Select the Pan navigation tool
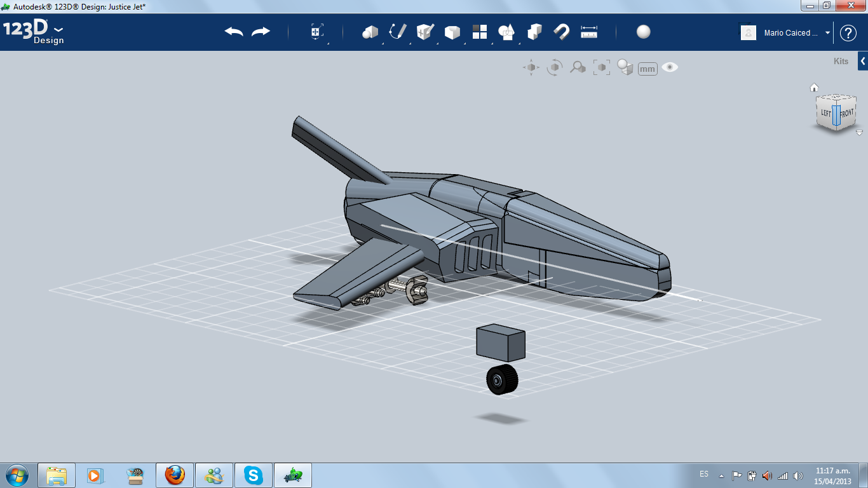Viewport: 868px width, 488px height. pyautogui.click(x=531, y=67)
